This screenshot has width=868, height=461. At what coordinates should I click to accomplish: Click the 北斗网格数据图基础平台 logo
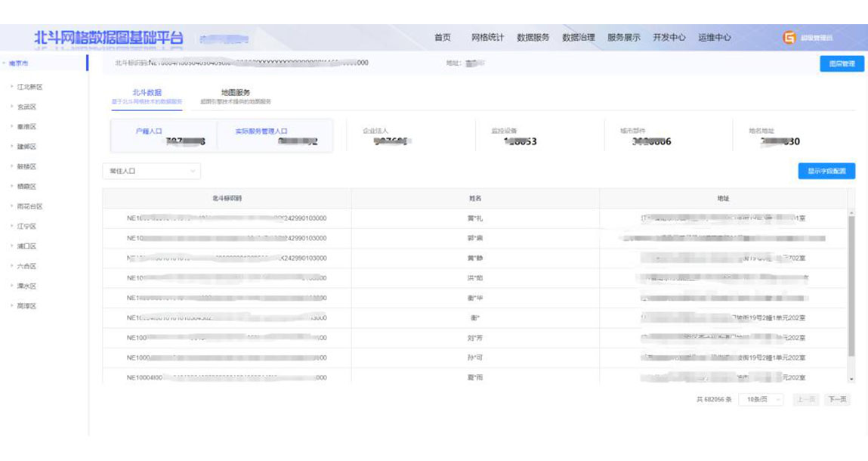pos(109,38)
